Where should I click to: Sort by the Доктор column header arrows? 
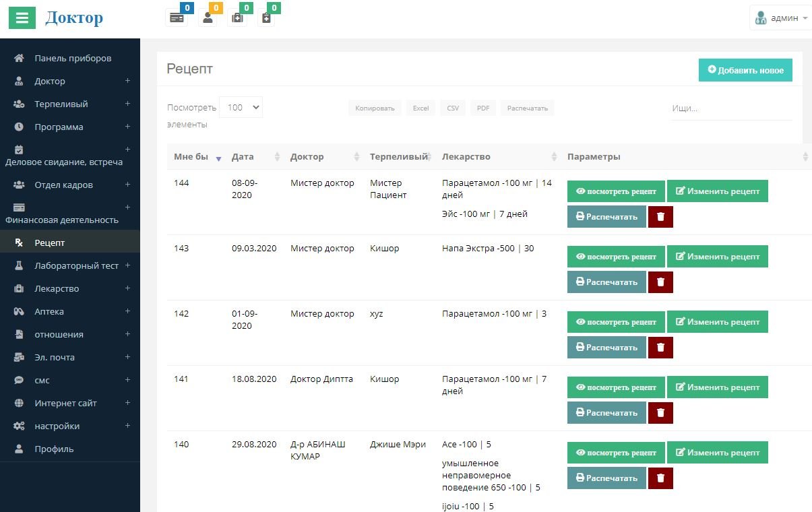pyautogui.click(x=356, y=157)
